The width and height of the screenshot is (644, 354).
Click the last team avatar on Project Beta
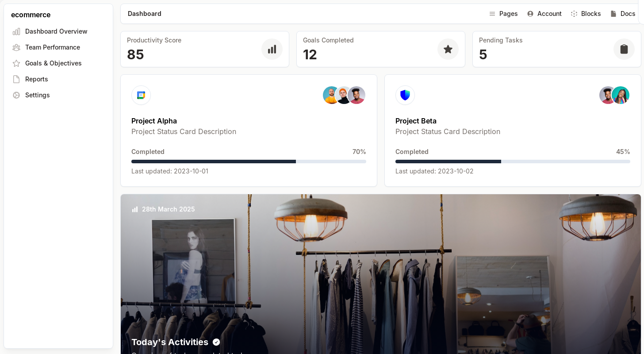tap(621, 95)
